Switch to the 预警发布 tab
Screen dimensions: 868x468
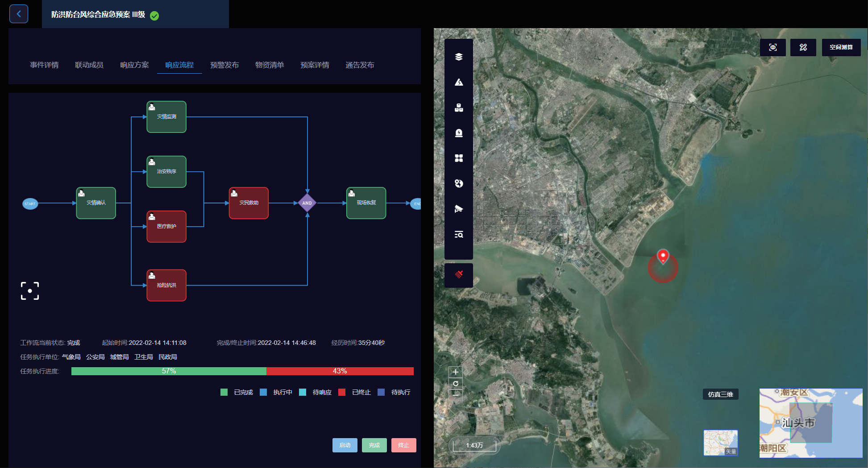click(224, 65)
